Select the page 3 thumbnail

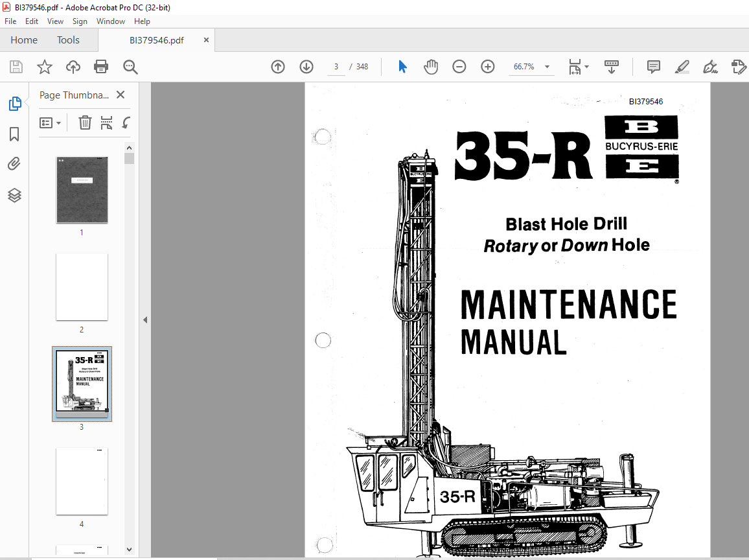[x=82, y=384]
